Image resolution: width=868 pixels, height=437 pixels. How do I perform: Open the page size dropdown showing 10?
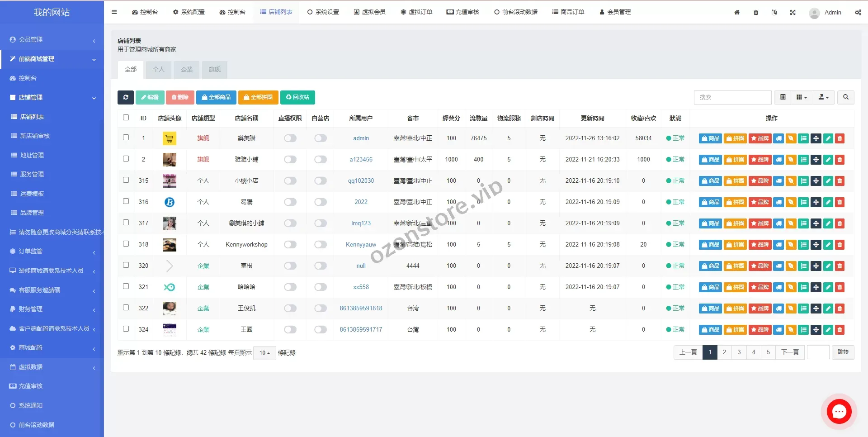(264, 353)
